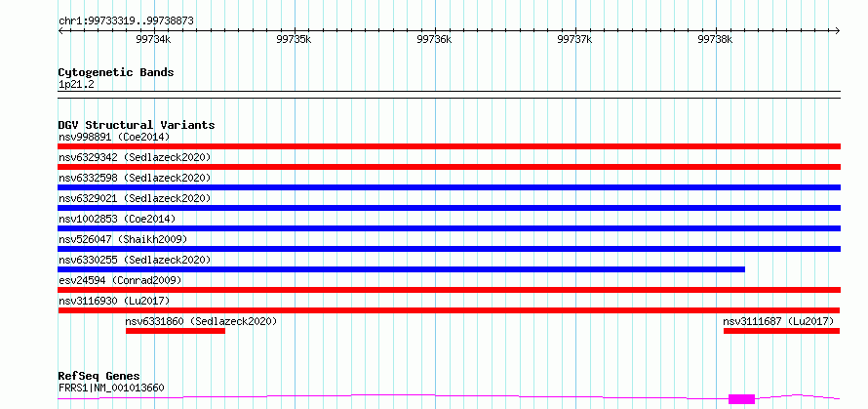
Task: Click the nsv6330255 (Sedlazeck2020) label
Action: point(135,260)
